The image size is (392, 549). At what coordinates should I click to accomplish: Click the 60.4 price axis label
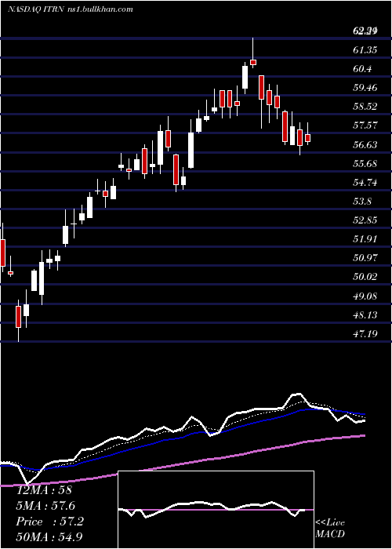click(362, 69)
